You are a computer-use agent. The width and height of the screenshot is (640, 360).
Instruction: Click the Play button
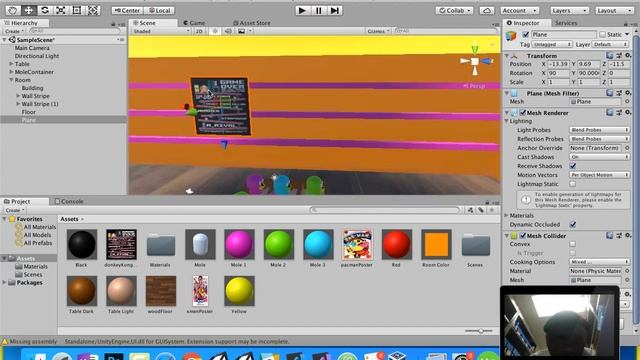pos(302,10)
